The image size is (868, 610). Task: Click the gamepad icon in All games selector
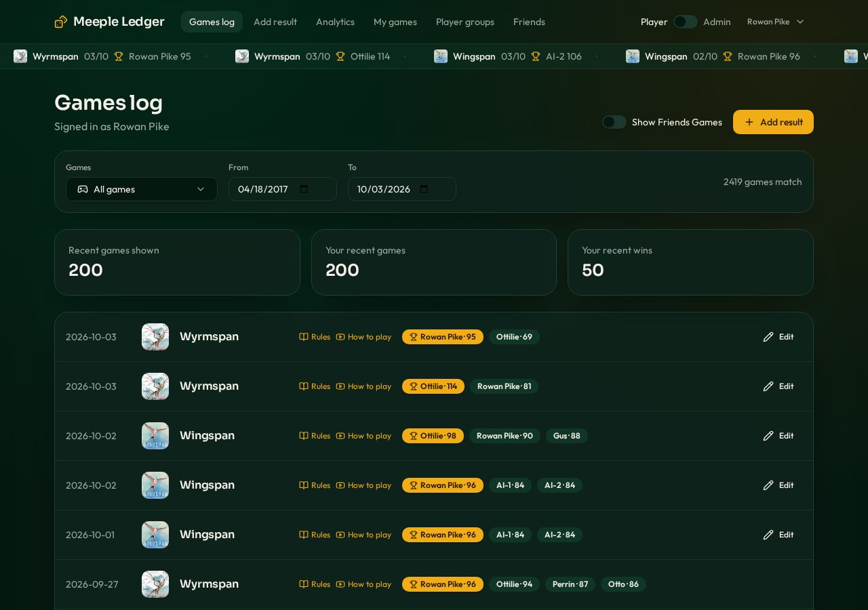point(83,189)
